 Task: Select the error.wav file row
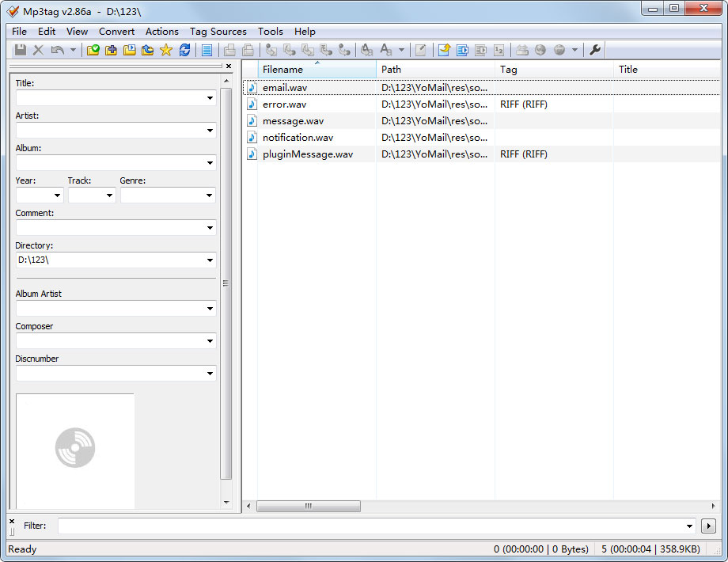click(481, 104)
